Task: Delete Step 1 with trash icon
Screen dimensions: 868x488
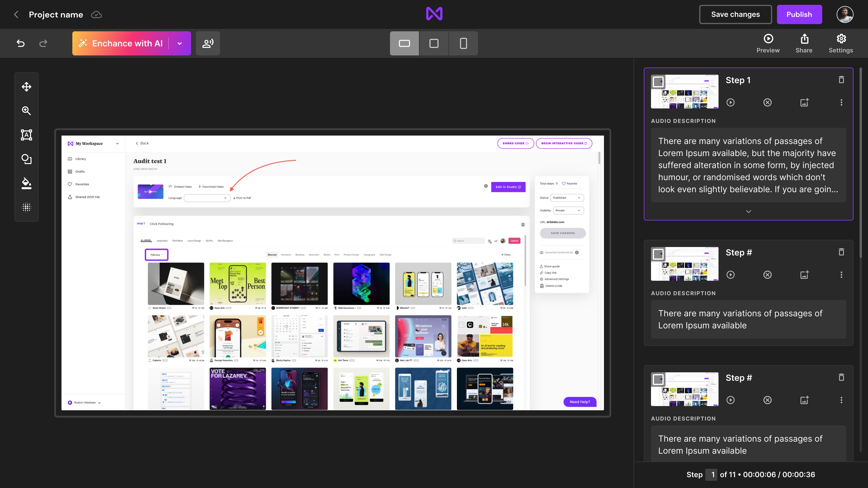Action: [x=841, y=80]
